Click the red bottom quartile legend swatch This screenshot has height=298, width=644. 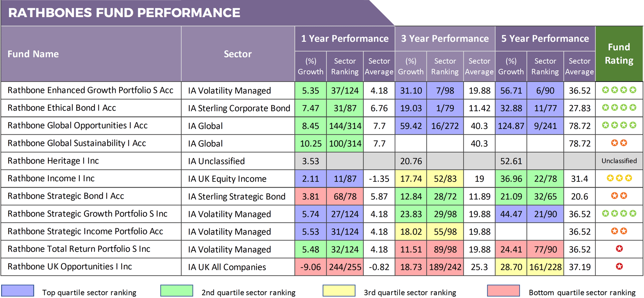coord(503,291)
